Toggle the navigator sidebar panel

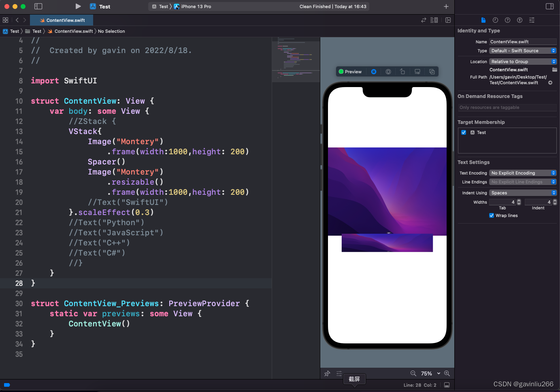38,6
